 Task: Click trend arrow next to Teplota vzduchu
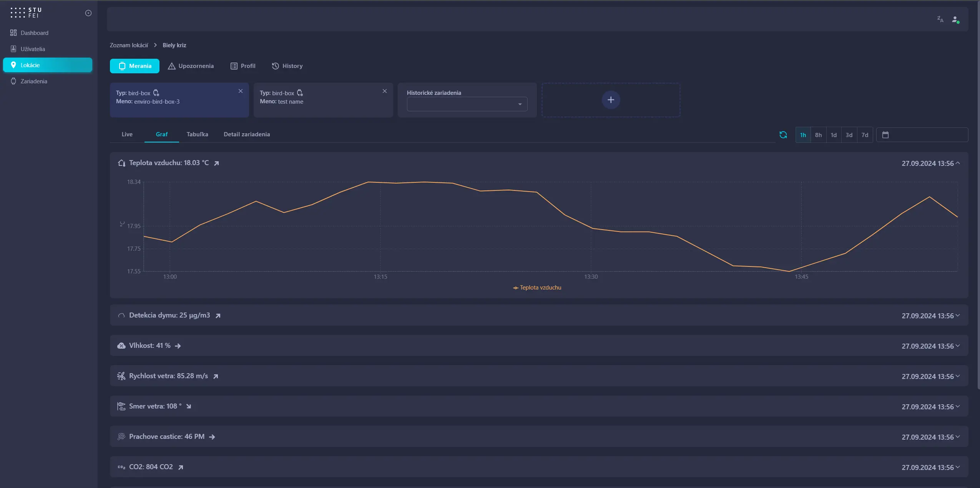click(216, 163)
